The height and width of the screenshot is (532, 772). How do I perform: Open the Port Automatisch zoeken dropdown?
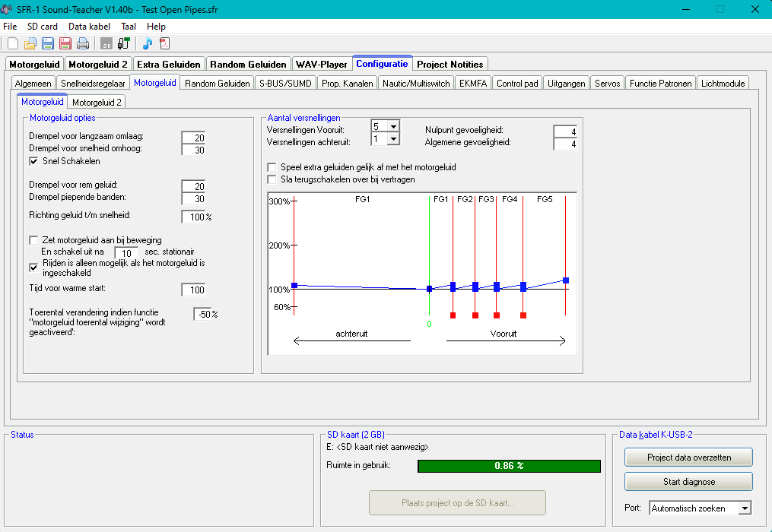745,508
